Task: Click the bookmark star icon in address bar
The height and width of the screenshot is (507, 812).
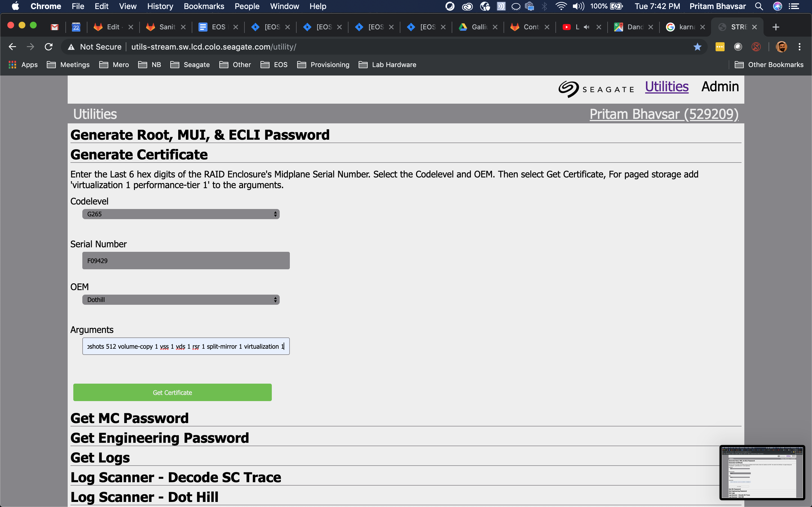Action: pyautogui.click(x=697, y=47)
